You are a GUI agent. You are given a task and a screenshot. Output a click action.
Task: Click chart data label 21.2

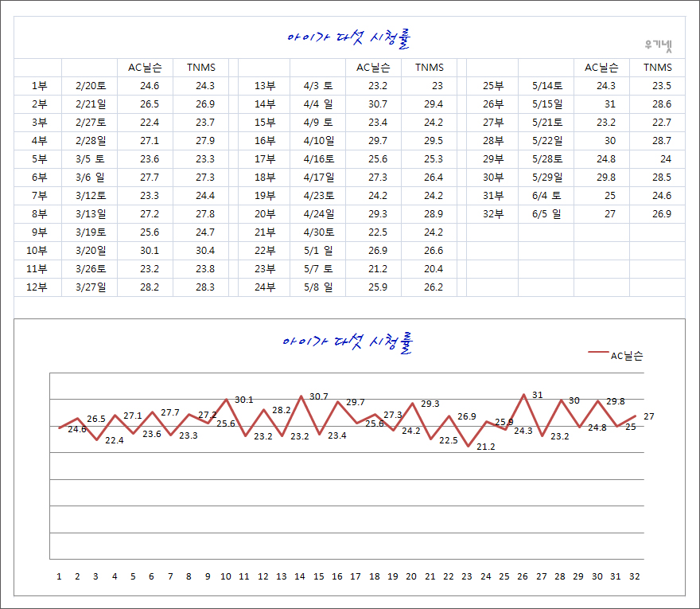pos(486,447)
